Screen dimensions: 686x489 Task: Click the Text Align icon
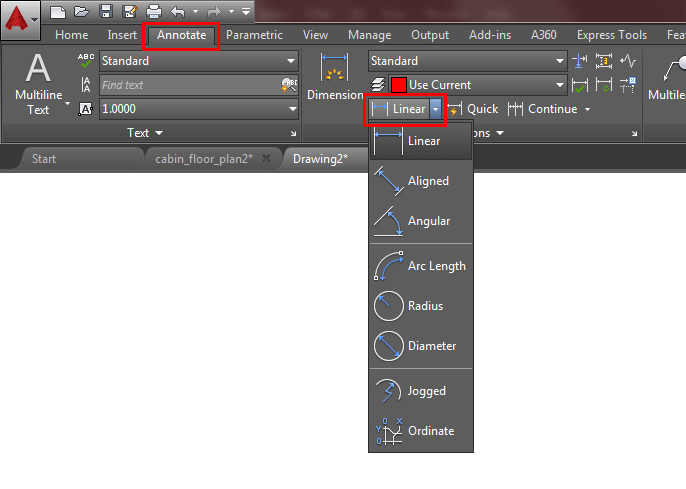tap(86, 84)
